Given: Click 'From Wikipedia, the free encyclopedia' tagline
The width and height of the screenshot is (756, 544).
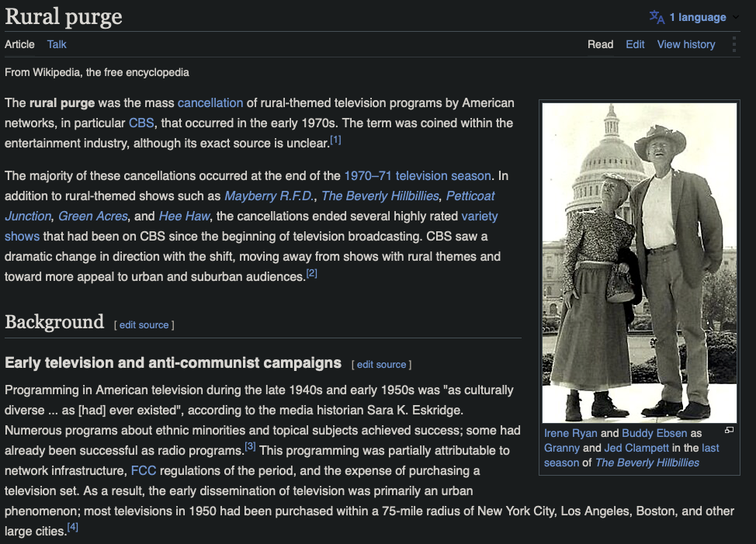Looking at the screenshot, I should tap(97, 73).
